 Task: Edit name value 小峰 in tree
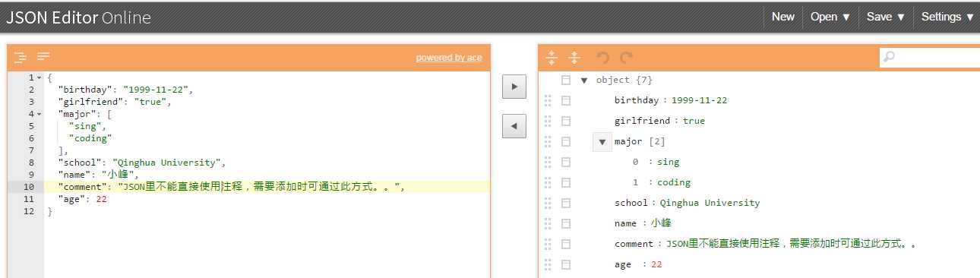point(661,223)
